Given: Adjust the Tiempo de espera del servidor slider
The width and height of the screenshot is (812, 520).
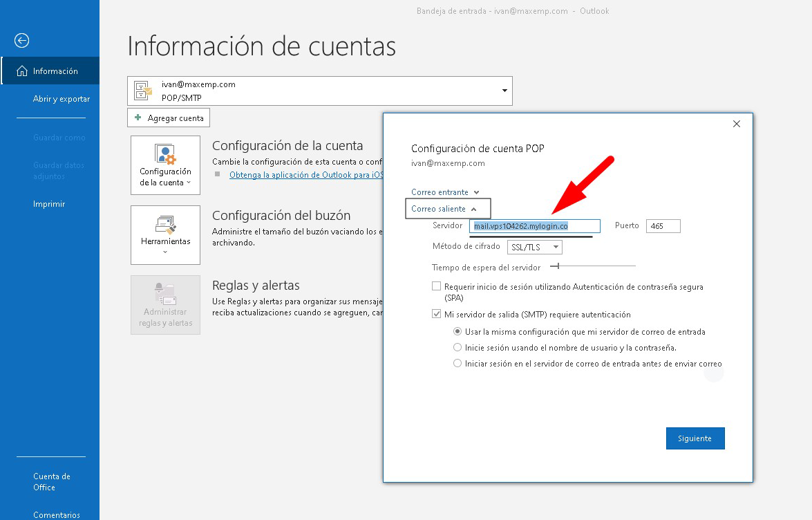Looking at the screenshot, I should pyautogui.click(x=558, y=266).
